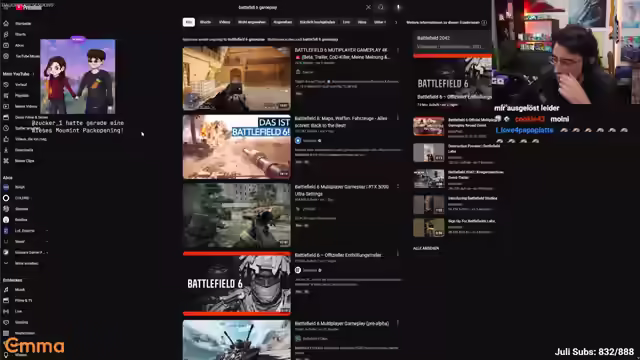Play the pre-alpha helicopter thumbnail at the bottom
The width and height of the screenshot is (640, 360).
point(237,340)
